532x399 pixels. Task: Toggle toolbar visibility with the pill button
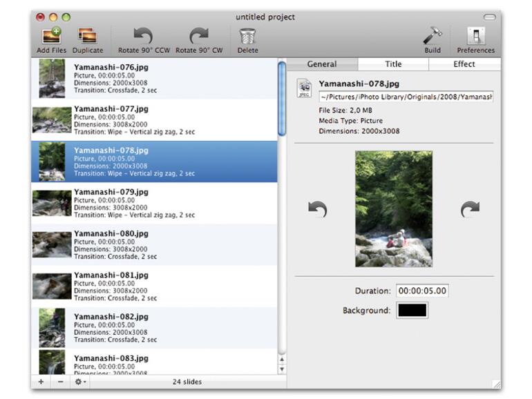490,17
